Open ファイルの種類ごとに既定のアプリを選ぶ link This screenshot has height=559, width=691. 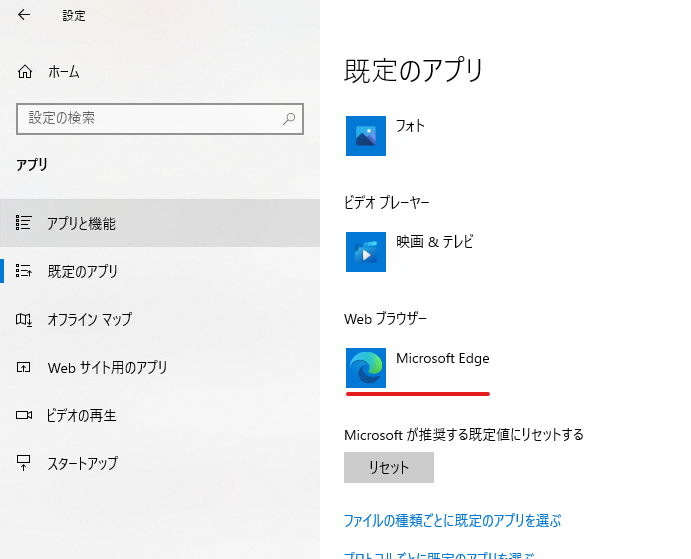452,521
